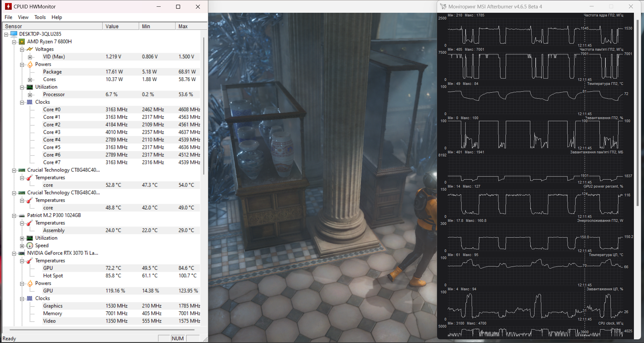This screenshot has width=644, height=343.
Task: Click the 119.16 % GPU power value
Action: [115, 291]
